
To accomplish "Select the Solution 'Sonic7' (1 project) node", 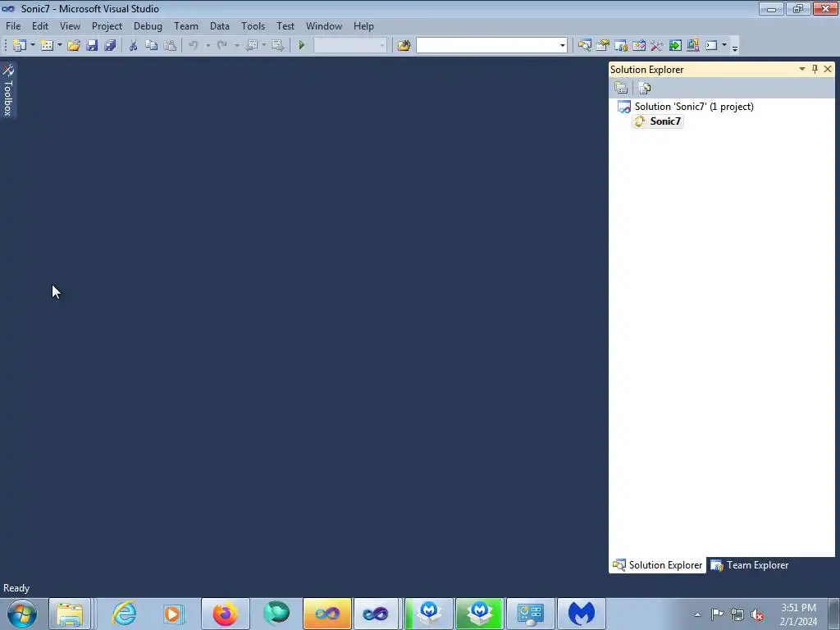I will (694, 107).
